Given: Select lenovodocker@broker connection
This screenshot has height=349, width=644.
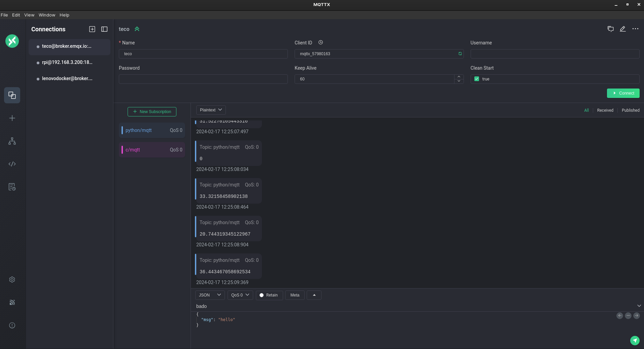Looking at the screenshot, I should 69,79.
